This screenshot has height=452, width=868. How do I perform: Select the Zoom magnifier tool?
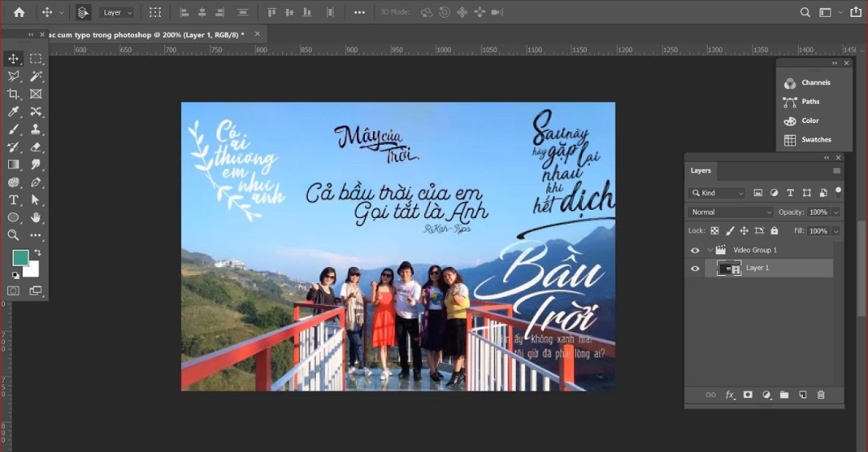14,236
